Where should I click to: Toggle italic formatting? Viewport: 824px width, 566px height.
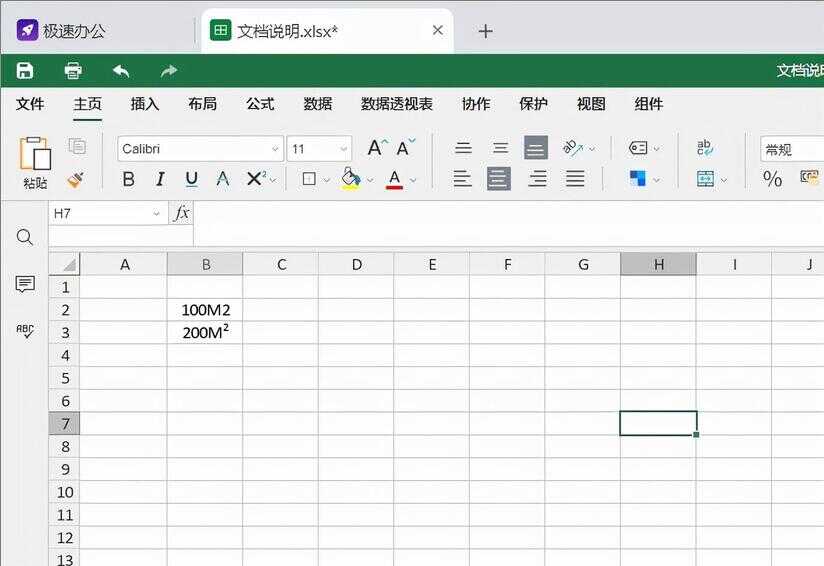(160, 179)
